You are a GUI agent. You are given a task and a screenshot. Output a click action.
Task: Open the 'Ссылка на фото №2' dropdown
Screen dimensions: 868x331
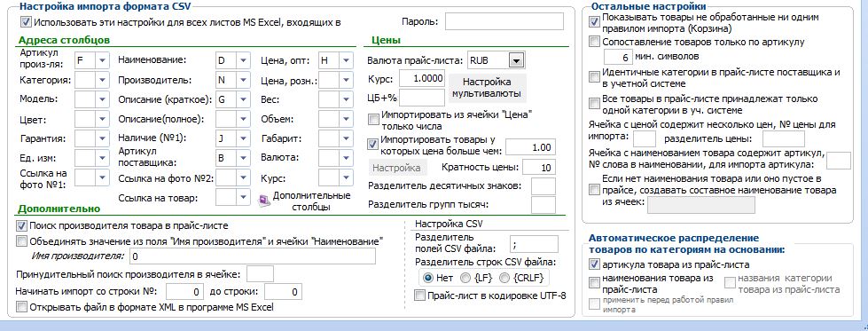244,178
